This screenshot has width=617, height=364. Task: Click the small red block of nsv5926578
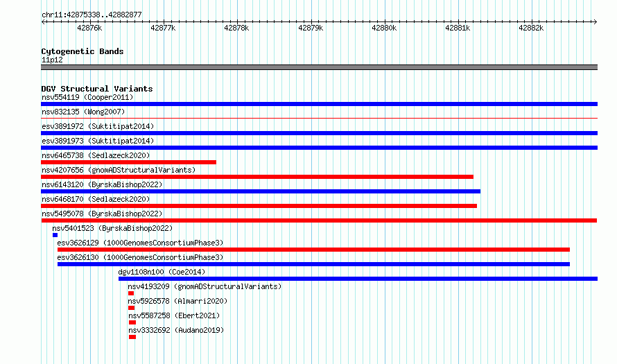click(x=132, y=308)
